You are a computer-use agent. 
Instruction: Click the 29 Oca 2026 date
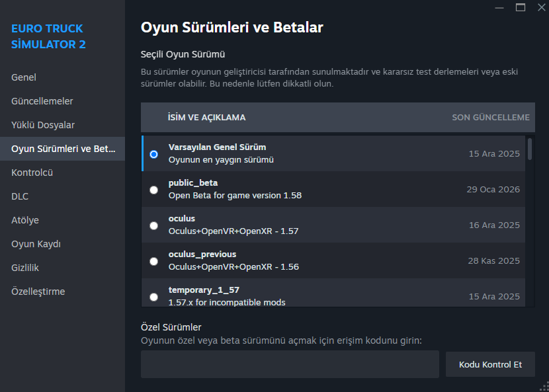[493, 189]
